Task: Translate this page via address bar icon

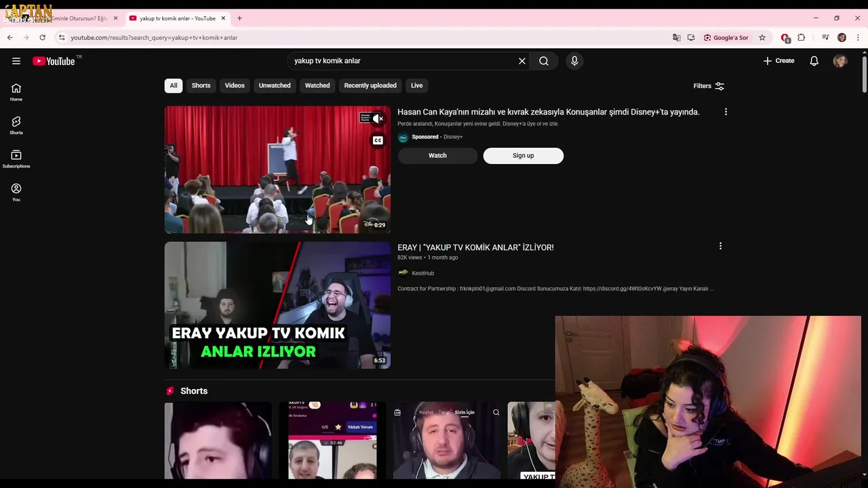Action: [x=676, y=37]
